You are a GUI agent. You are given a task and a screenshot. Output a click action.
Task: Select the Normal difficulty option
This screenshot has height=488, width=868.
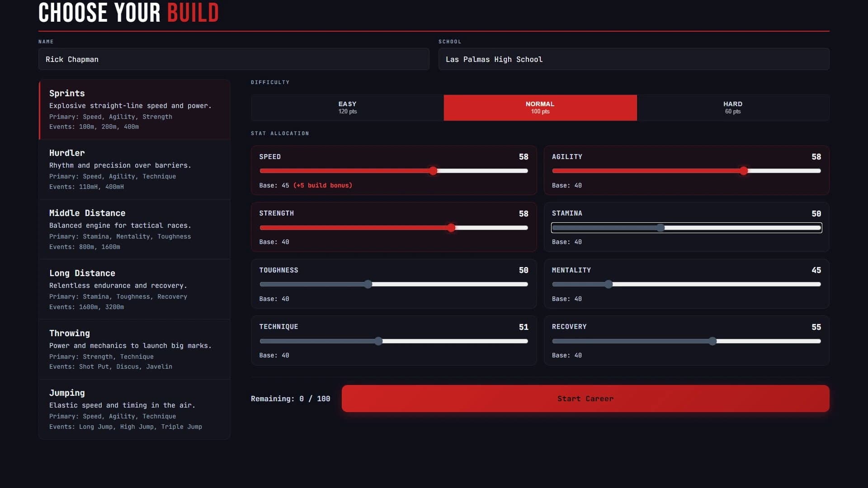click(x=540, y=108)
